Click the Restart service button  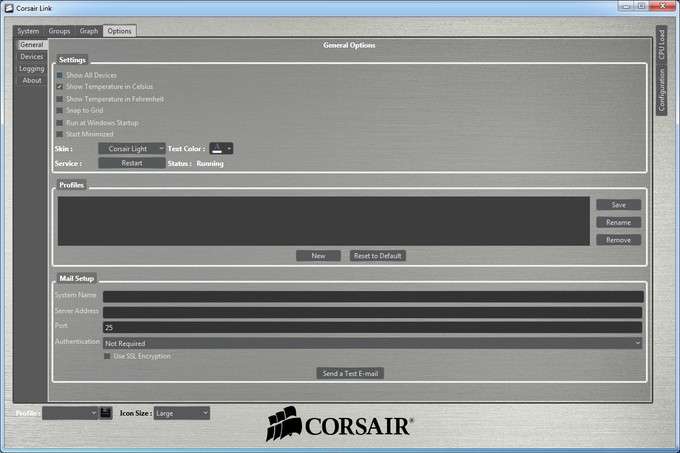pos(132,163)
